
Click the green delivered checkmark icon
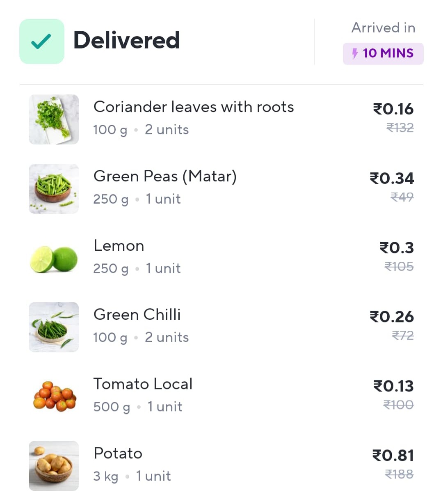41,41
